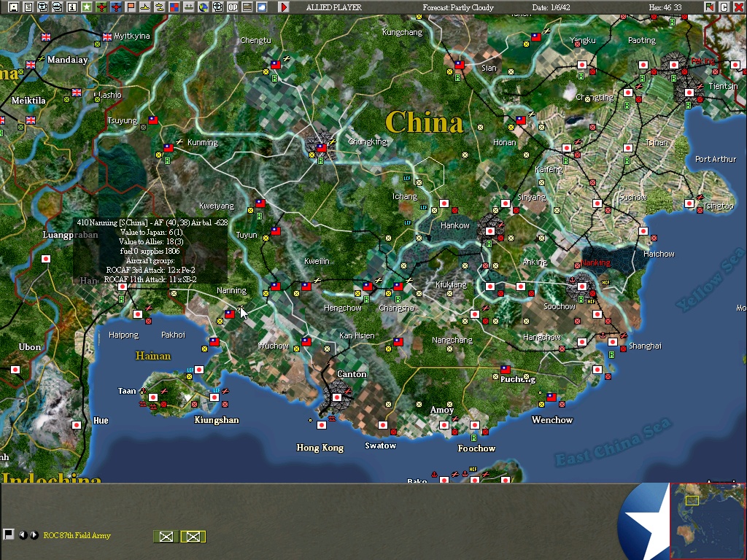This screenshot has height=560, width=747.
Task: Click the Wenchow Chinese flag marker
Action: point(551,397)
